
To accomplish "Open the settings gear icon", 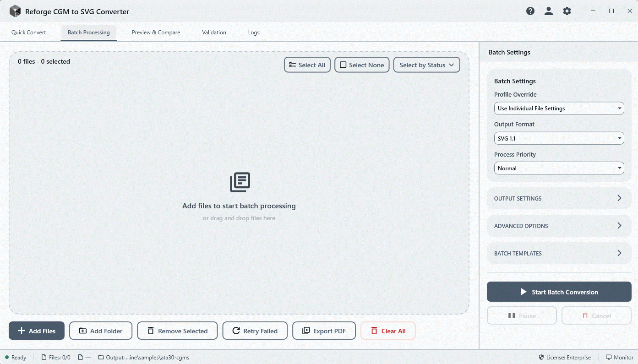I will tap(567, 11).
